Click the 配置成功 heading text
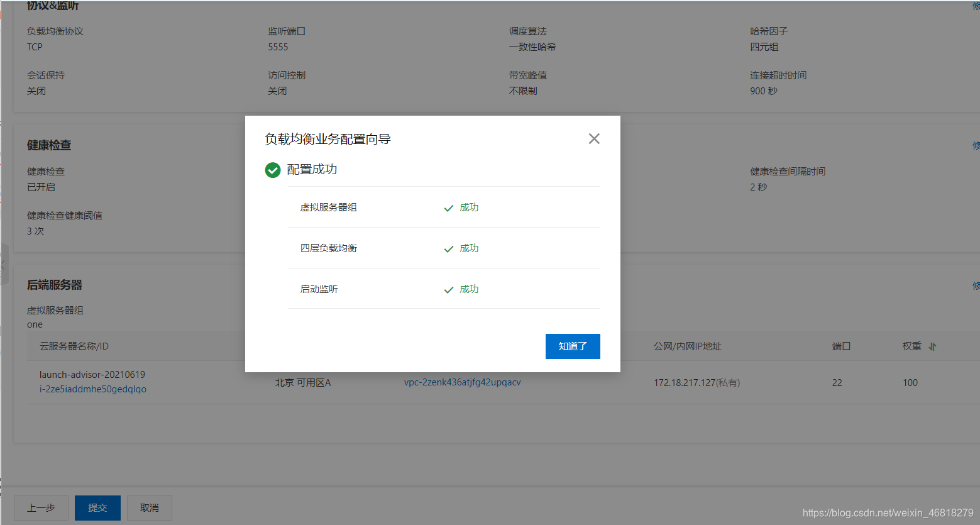980x525 pixels. click(x=312, y=169)
